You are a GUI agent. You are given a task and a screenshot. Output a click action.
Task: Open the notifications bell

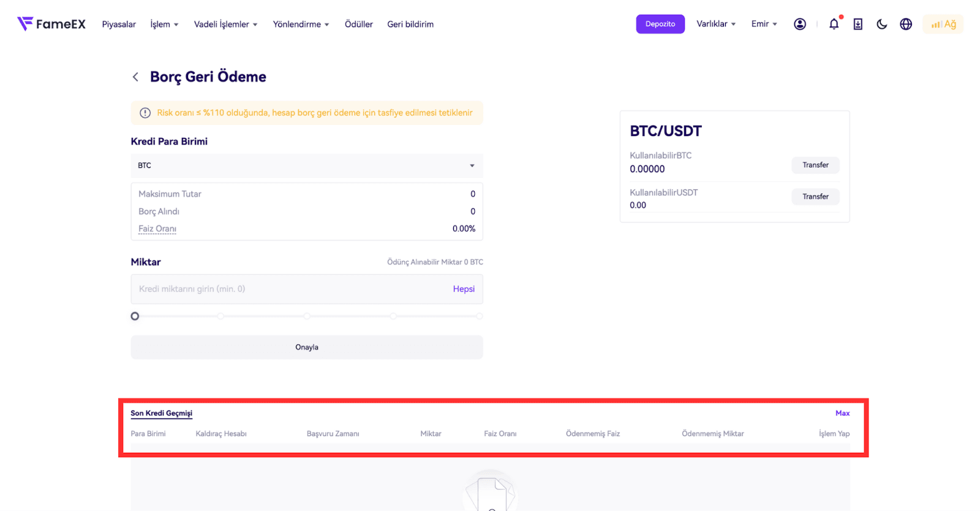point(834,24)
